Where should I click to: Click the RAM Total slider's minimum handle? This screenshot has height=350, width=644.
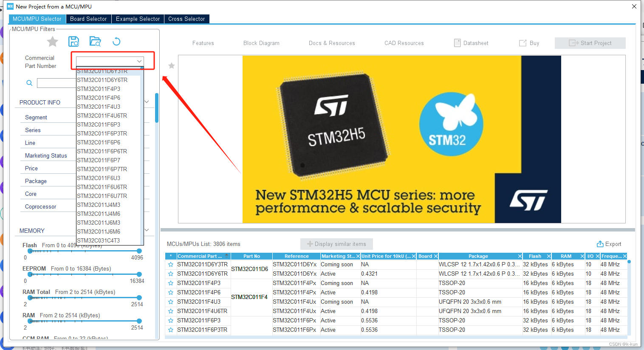click(x=30, y=298)
